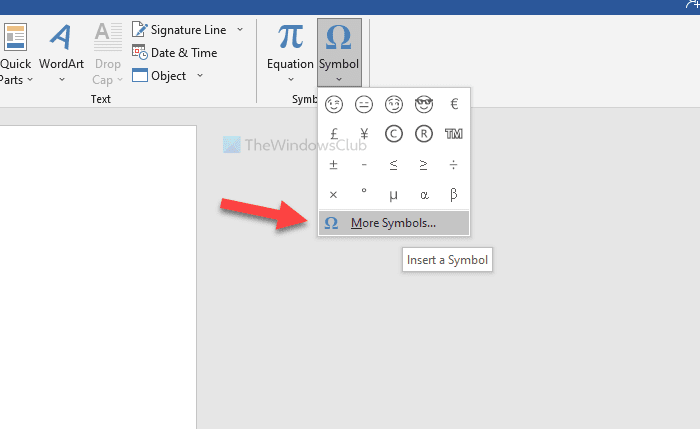Expand the Signature Line dropdown arrow
The width and height of the screenshot is (700, 429).
click(240, 29)
